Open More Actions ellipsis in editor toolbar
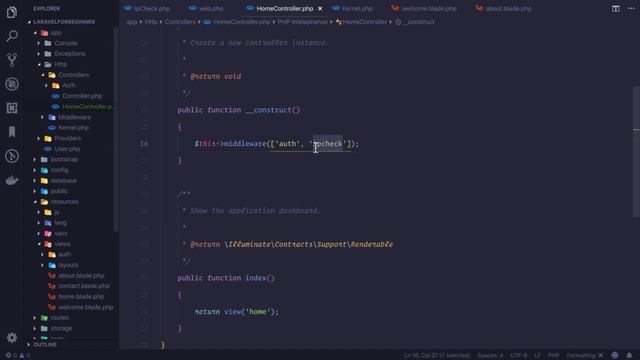 coord(631,9)
